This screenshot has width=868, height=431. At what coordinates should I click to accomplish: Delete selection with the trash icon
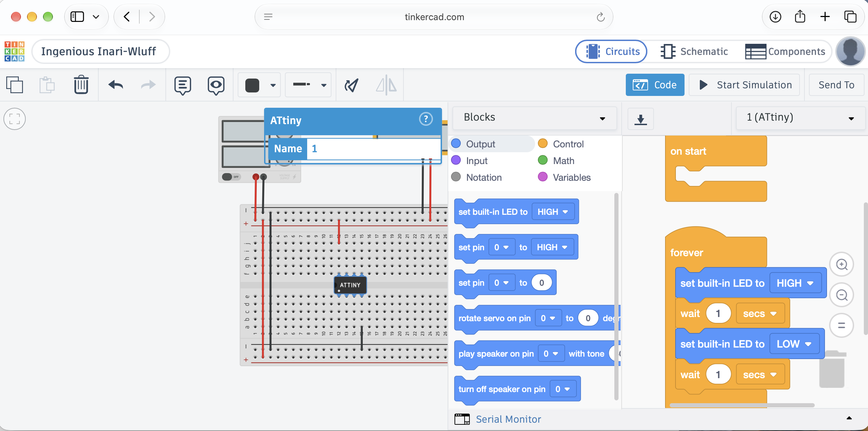click(x=81, y=85)
